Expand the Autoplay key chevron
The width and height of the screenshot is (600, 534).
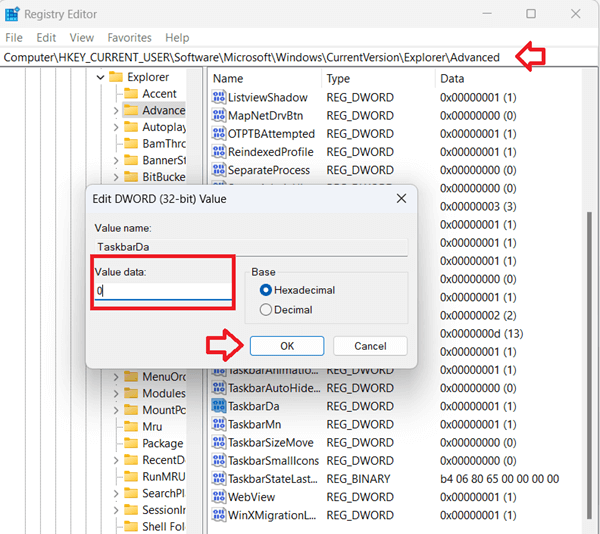tap(116, 127)
